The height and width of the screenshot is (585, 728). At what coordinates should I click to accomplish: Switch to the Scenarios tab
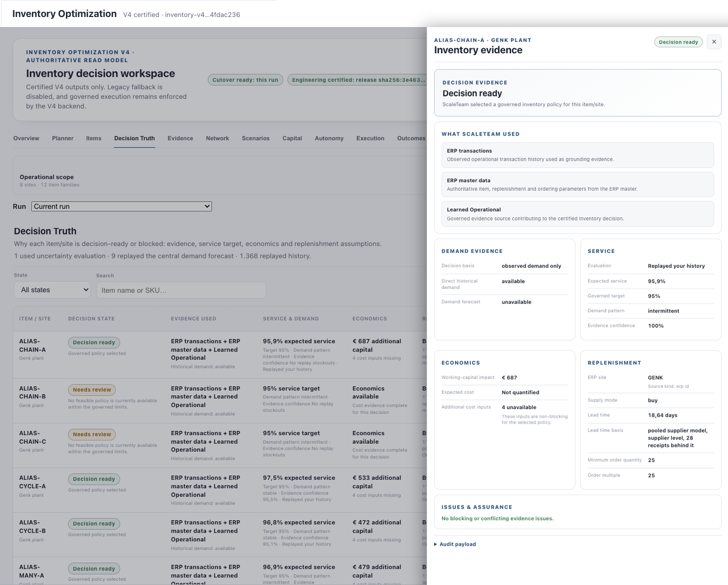(x=256, y=138)
